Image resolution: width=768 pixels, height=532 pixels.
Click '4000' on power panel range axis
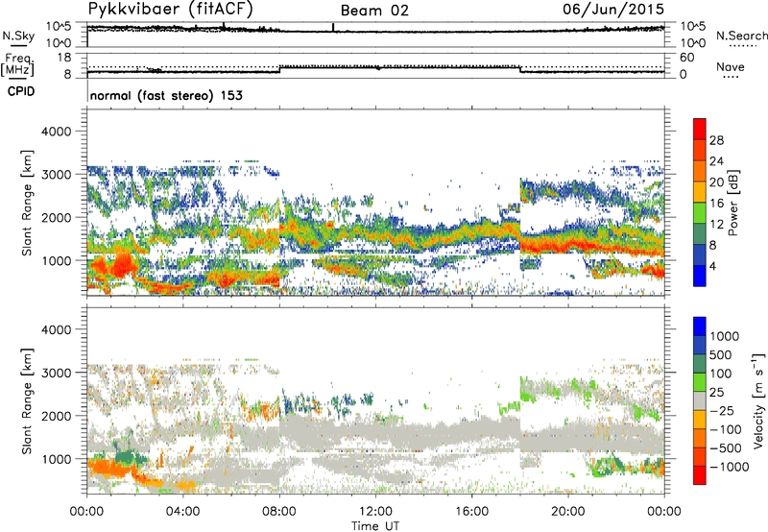pyautogui.click(x=56, y=132)
